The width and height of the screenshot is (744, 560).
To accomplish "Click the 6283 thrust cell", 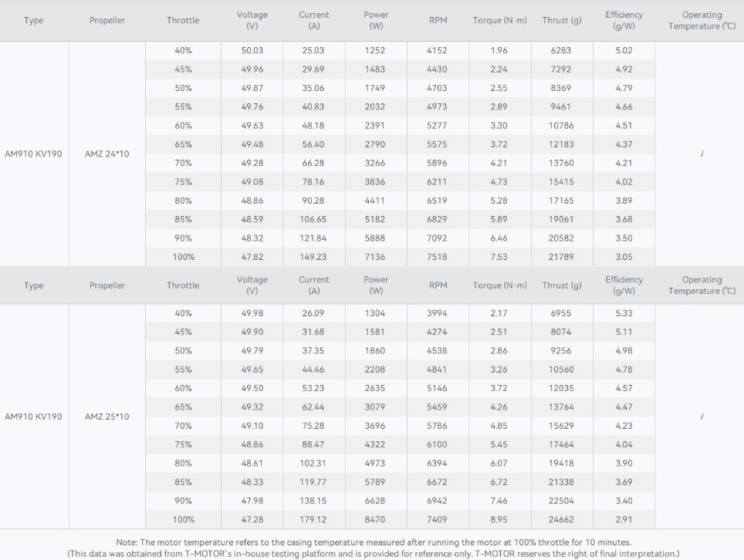I will 561,51.
